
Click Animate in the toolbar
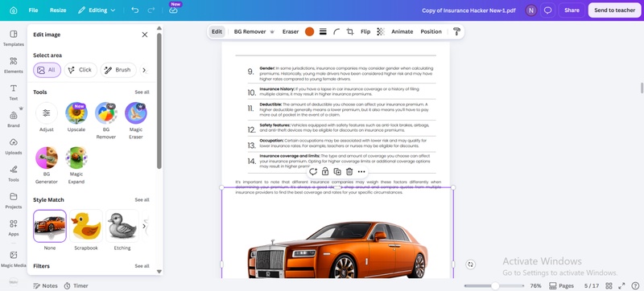[x=402, y=31]
